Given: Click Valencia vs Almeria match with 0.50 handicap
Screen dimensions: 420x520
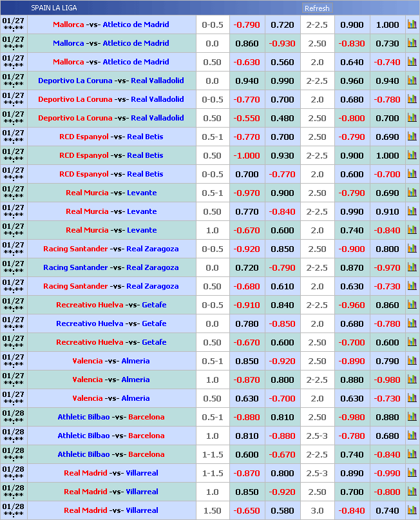Looking at the screenshot, I should pos(111,398).
